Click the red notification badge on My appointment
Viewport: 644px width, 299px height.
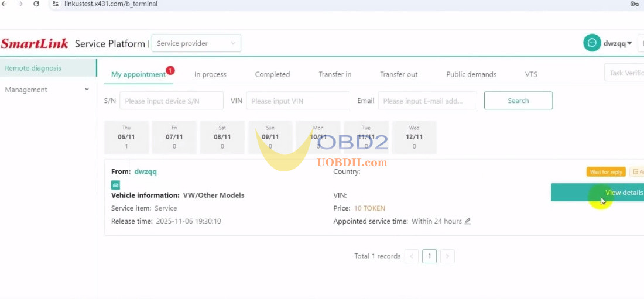click(x=170, y=70)
